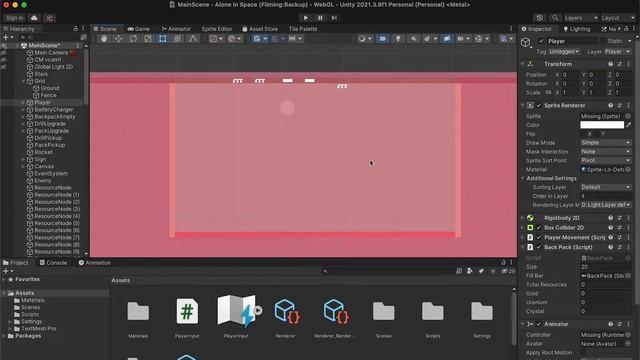Toggle scene audio icon

[413, 39]
